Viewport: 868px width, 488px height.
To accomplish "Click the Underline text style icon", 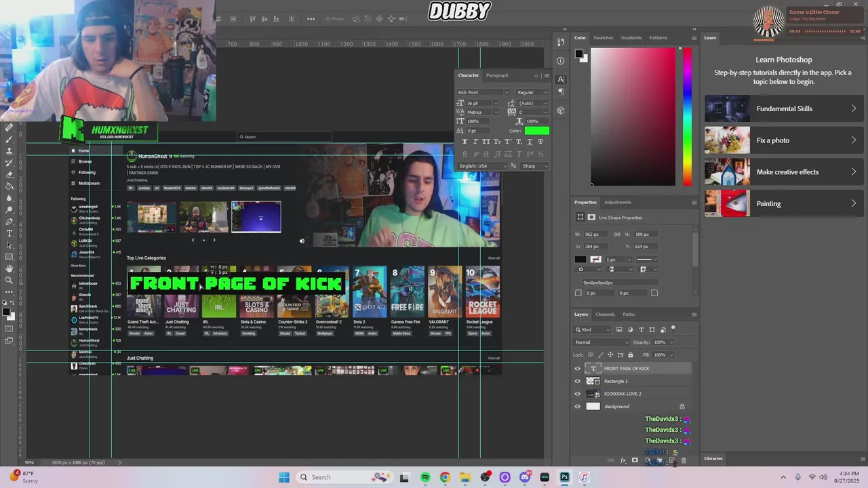I will (530, 142).
